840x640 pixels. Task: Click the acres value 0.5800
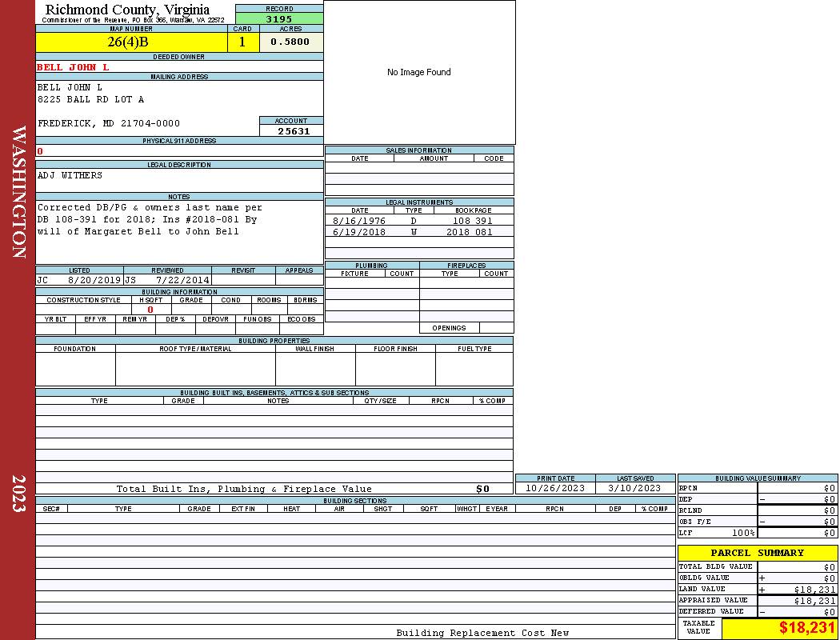tap(290, 42)
